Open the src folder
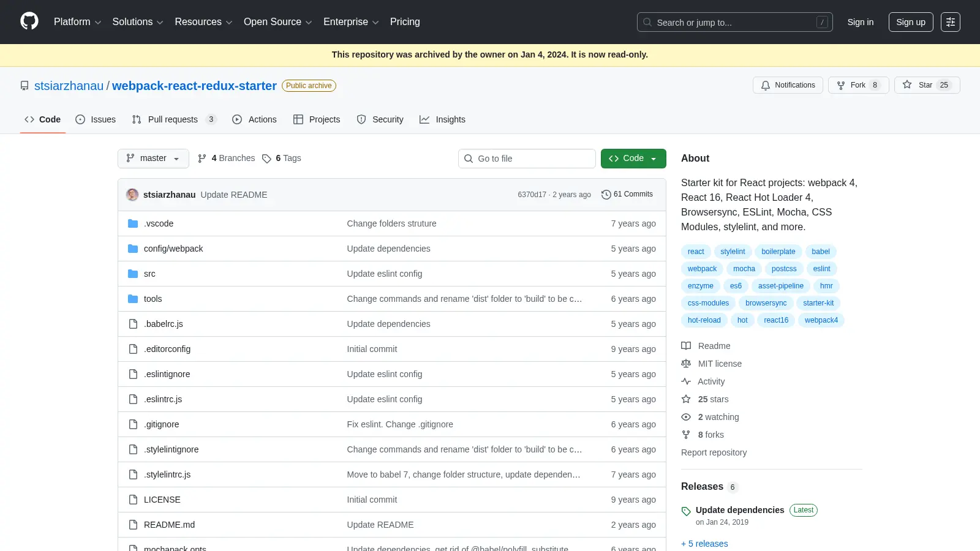 click(x=149, y=274)
